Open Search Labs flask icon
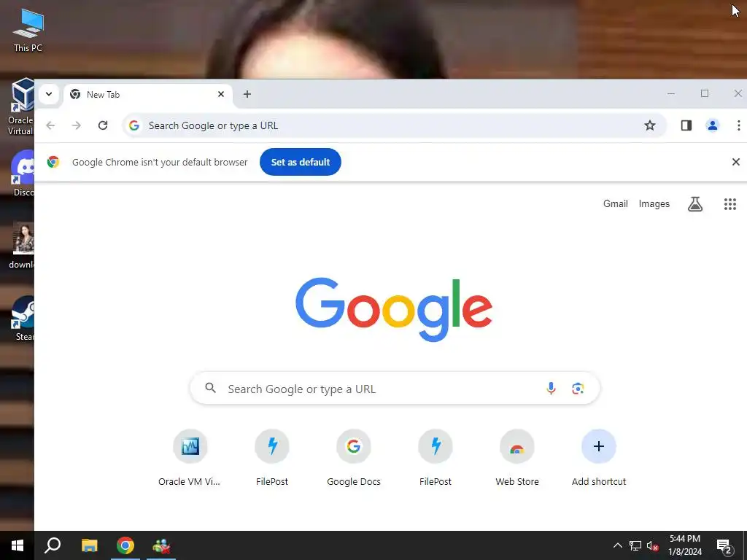Image resolution: width=747 pixels, height=560 pixels. coord(695,204)
